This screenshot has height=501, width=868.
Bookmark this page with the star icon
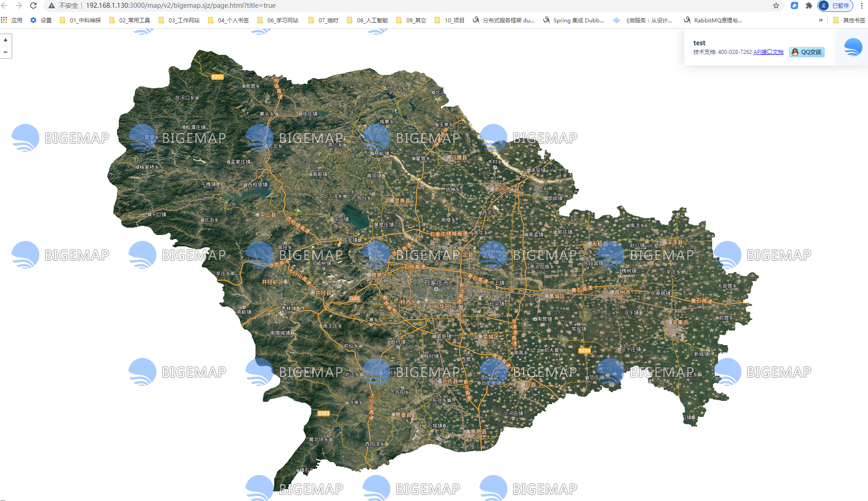point(776,5)
